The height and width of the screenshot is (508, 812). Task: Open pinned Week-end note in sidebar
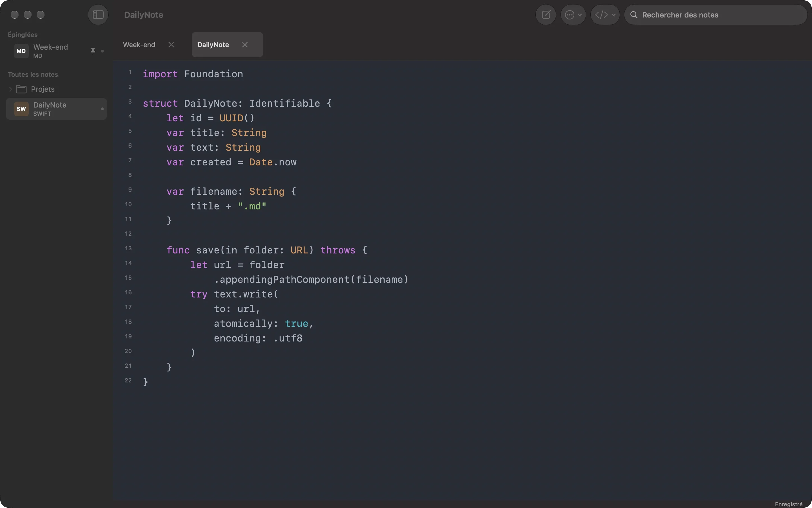[x=56, y=51]
